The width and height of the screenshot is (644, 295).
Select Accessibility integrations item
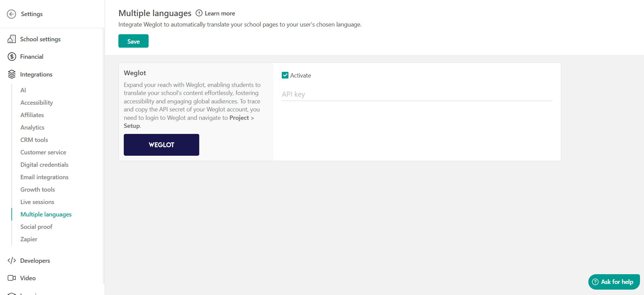37,103
